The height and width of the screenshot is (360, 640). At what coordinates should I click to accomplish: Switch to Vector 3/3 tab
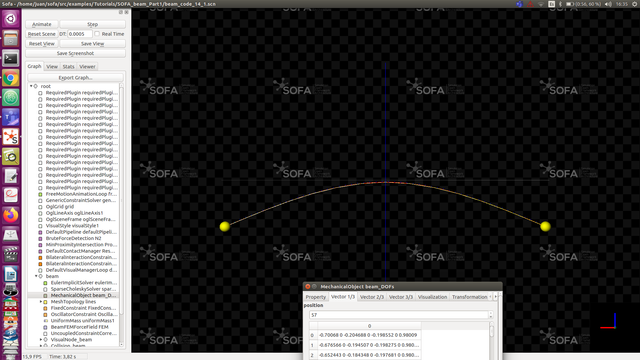[401, 297]
